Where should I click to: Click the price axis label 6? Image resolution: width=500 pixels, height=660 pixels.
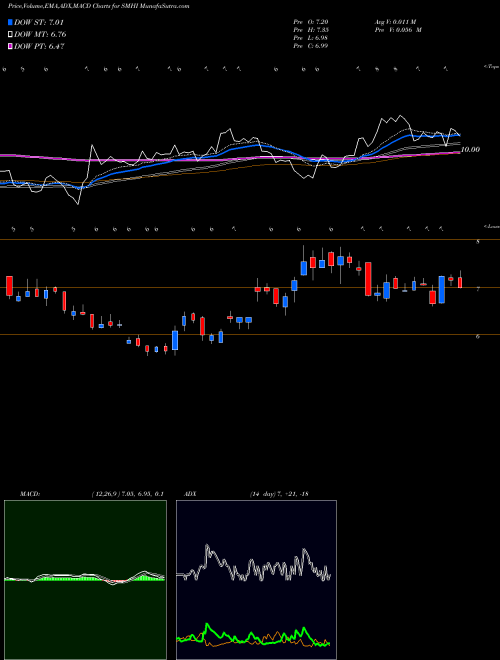pyautogui.click(x=478, y=336)
